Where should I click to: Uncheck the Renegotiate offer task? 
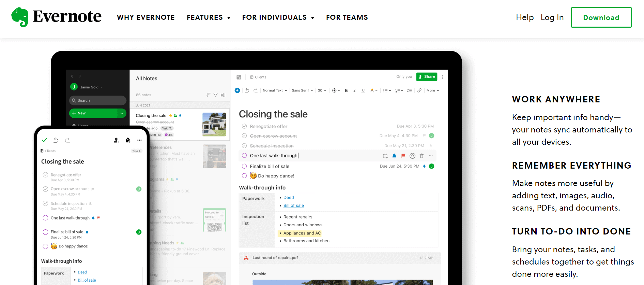(x=244, y=126)
